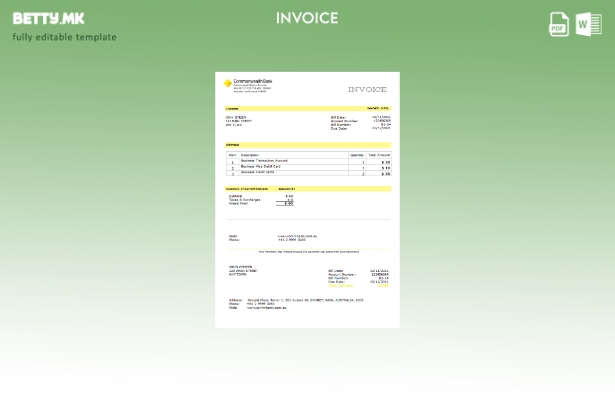This screenshot has width=615, height=400.
Task: Click the Commonwealth Bank yellow diamond logo
Action: tap(228, 85)
